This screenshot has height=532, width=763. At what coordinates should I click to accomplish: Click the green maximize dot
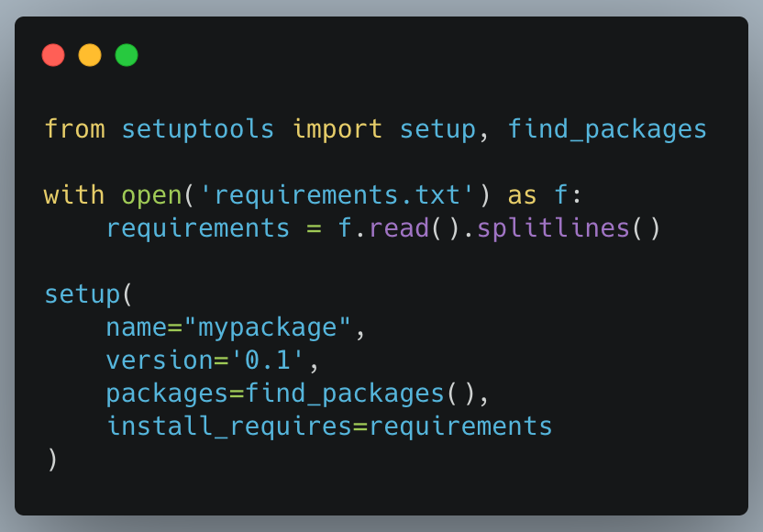tap(127, 54)
